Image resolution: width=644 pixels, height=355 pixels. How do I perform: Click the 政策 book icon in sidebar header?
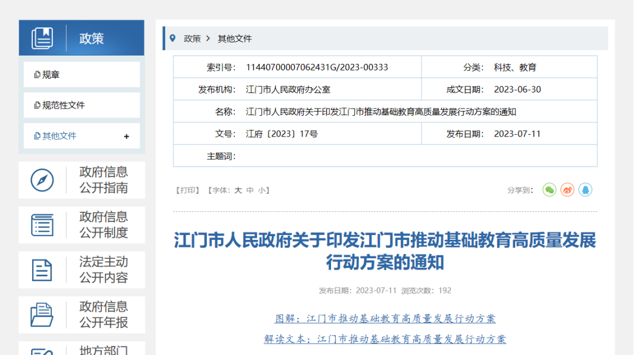pos(42,38)
